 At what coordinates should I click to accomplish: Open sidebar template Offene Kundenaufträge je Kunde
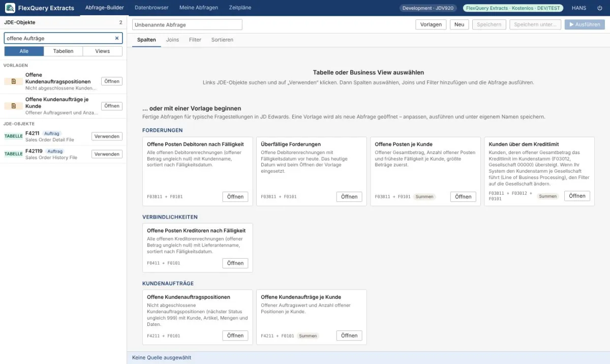112,106
